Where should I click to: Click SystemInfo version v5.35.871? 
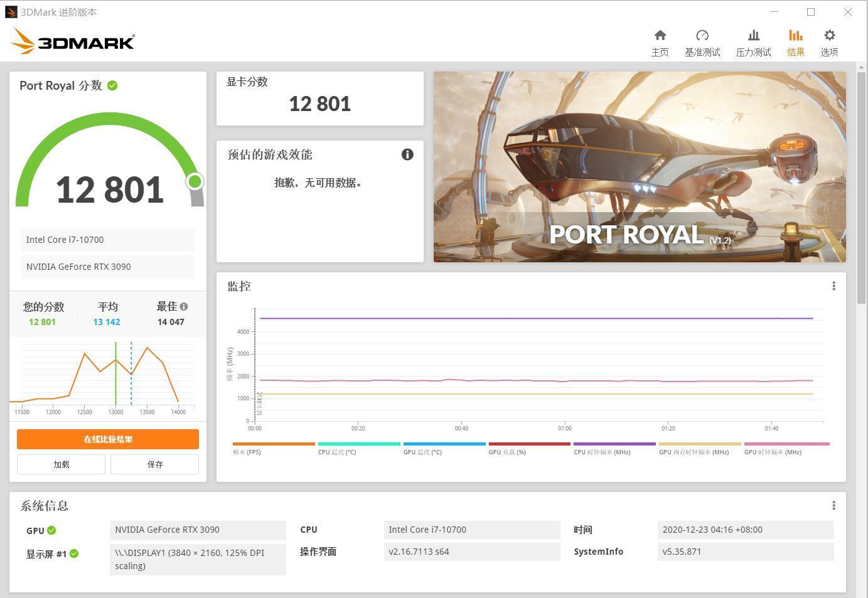746,552
